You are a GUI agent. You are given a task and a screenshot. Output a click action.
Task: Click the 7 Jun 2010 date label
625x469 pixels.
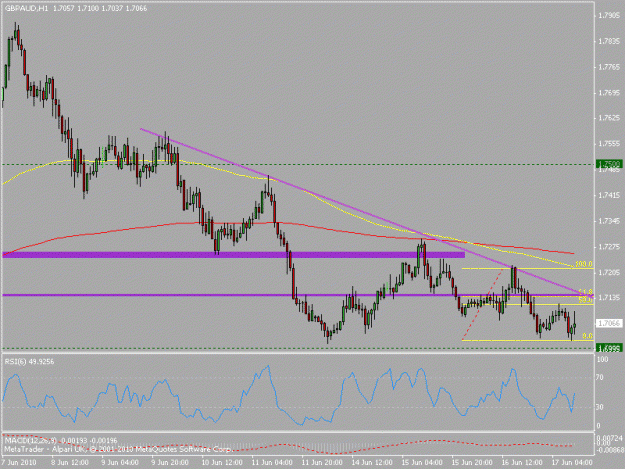click(x=18, y=463)
